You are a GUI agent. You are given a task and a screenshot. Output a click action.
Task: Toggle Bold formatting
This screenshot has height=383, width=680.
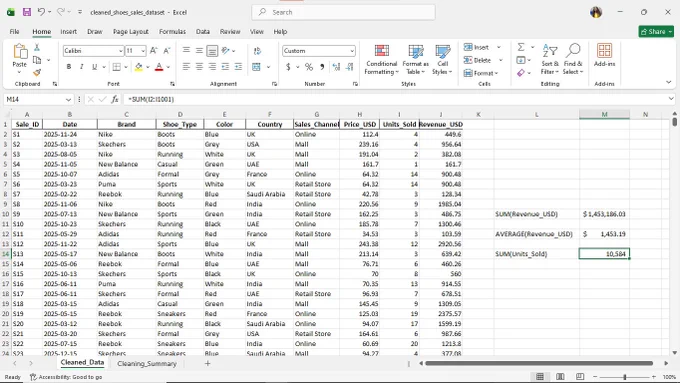[x=69, y=67]
